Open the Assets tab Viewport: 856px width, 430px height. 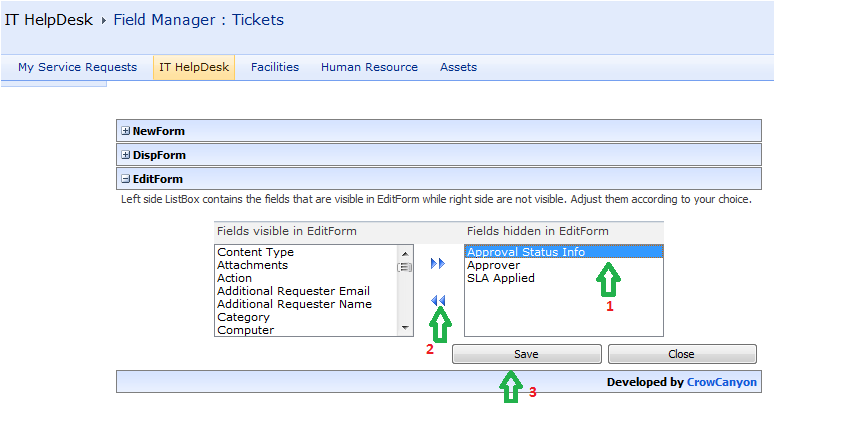pos(458,67)
